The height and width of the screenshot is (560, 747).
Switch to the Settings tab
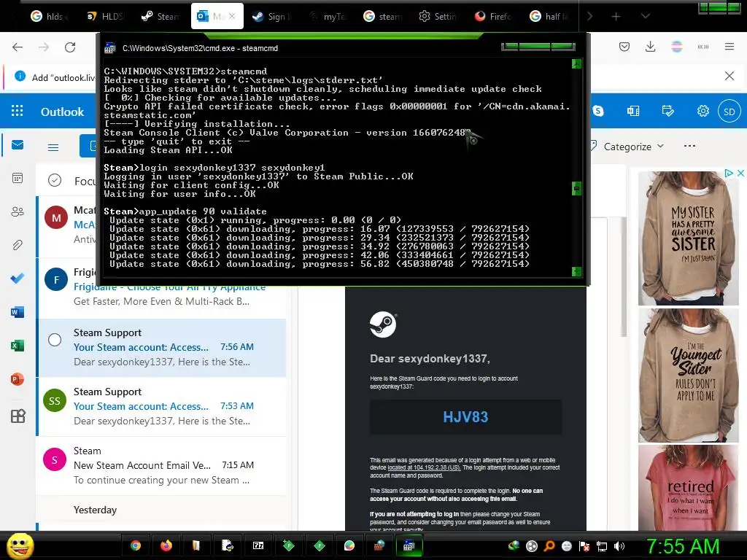tap(438, 16)
